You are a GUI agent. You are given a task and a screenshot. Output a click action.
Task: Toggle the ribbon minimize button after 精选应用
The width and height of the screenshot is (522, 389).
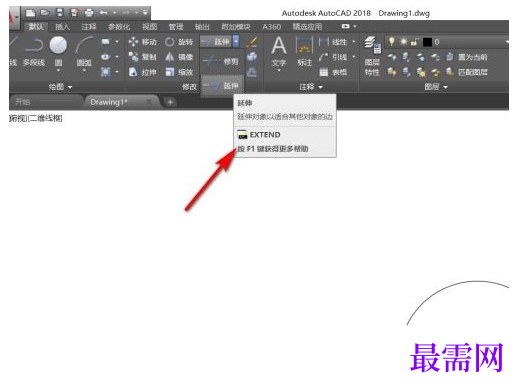coord(346,26)
